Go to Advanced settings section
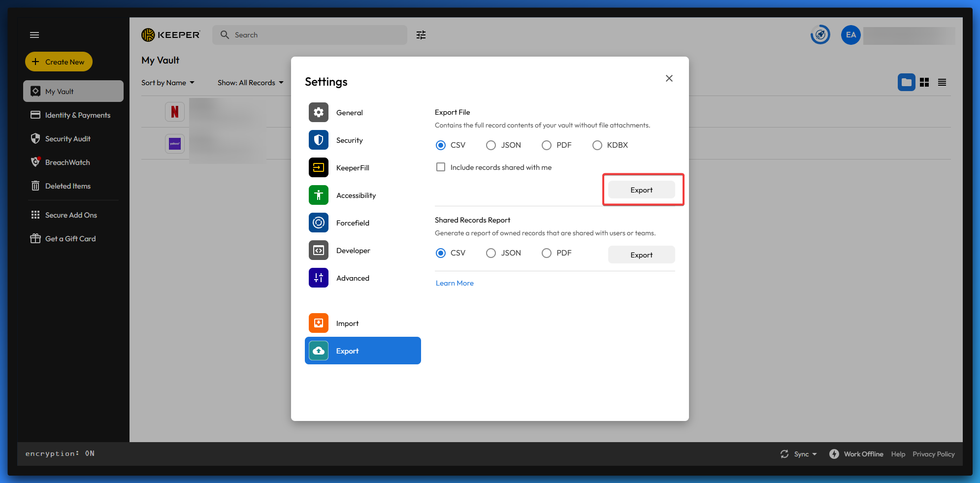The width and height of the screenshot is (980, 483). [x=352, y=278]
